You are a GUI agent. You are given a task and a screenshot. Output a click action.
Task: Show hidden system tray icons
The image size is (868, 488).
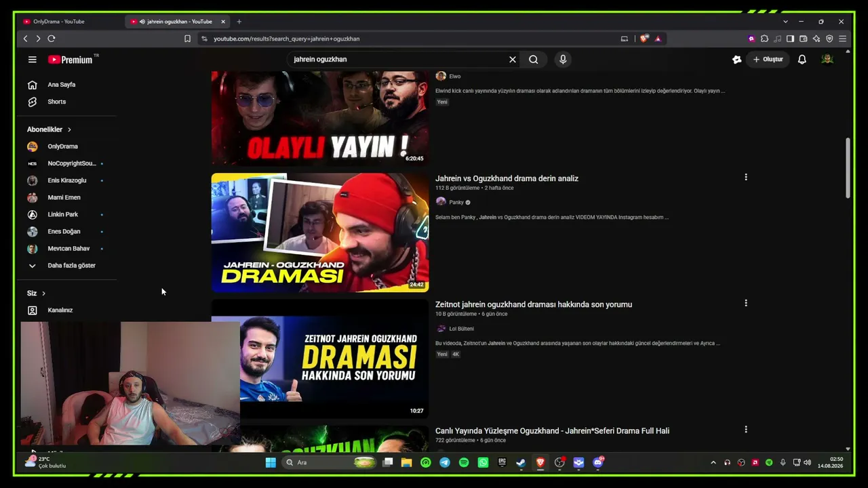pos(713,463)
